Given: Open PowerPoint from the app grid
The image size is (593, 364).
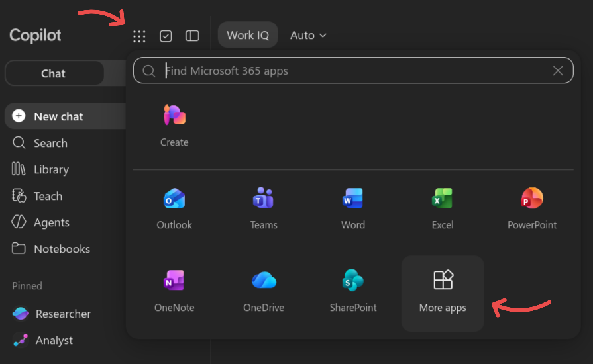Looking at the screenshot, I should tap(532, 209).
